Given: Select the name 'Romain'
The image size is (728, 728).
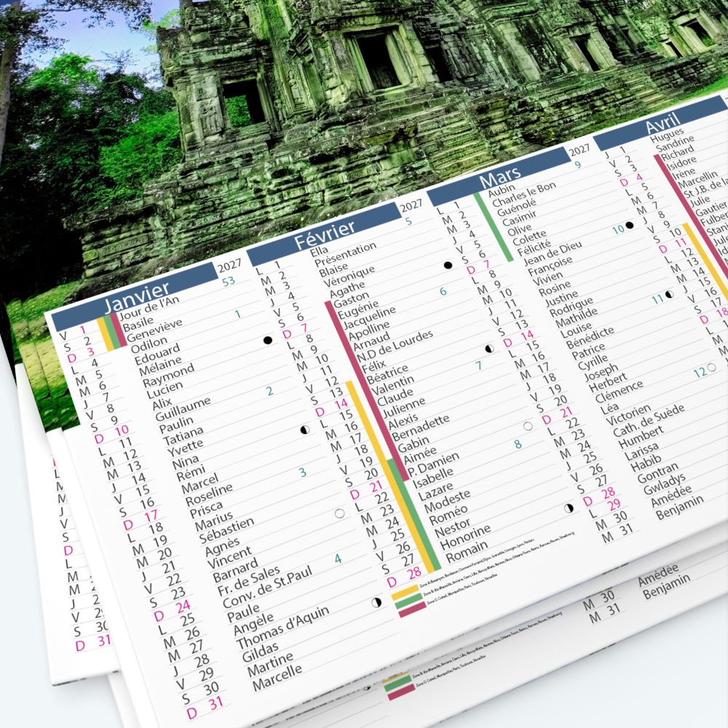Looking at the screenshot, I should (467, 550).
